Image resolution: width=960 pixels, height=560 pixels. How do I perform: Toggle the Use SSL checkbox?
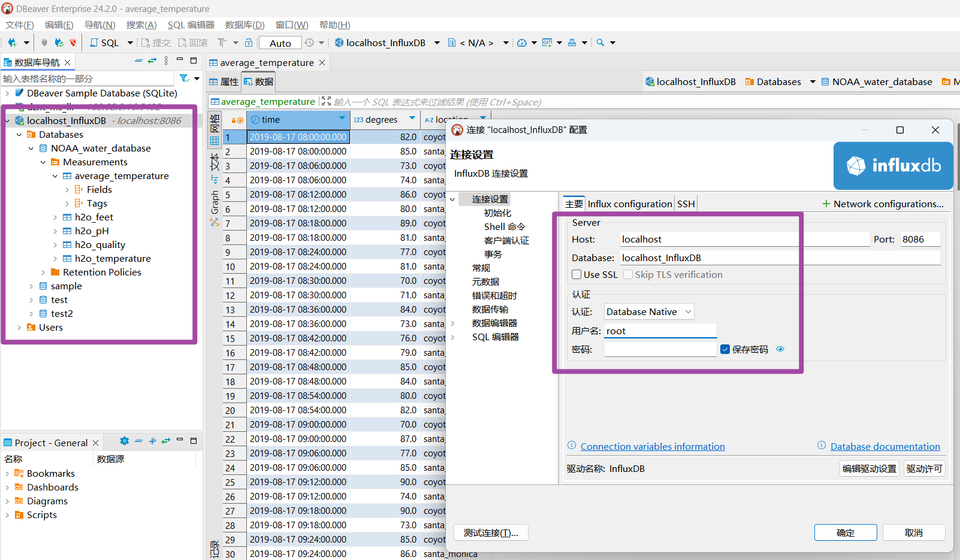576,274
